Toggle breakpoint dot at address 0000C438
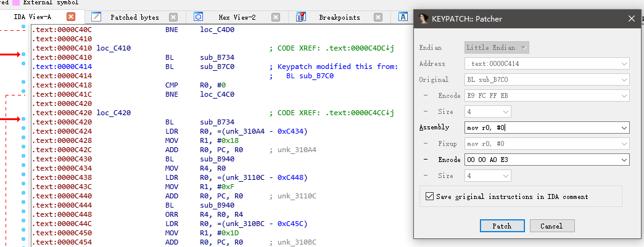644x247 pixels. [x=23, y=176]
